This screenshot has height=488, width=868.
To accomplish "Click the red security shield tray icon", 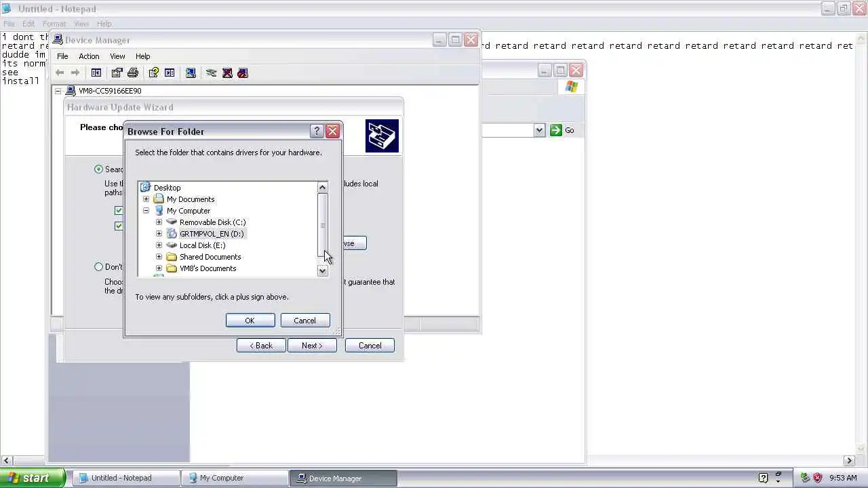I will pyautogui.click(x=818, y=478).
